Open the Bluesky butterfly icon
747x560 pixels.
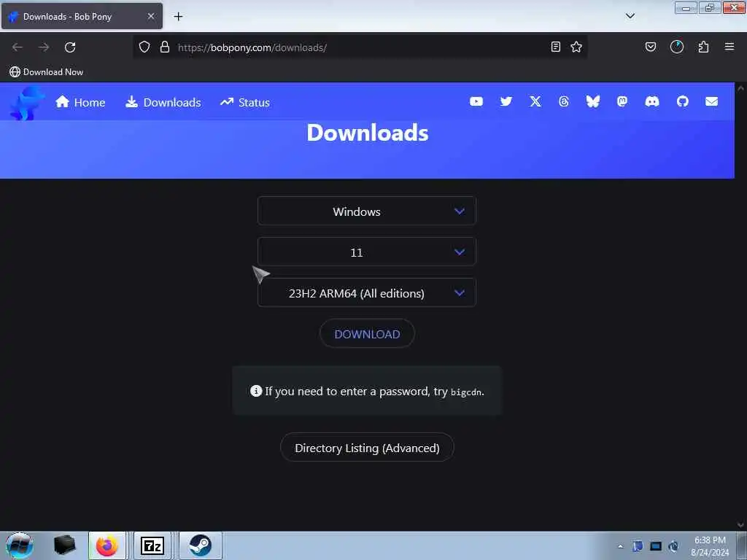(592, 101)
